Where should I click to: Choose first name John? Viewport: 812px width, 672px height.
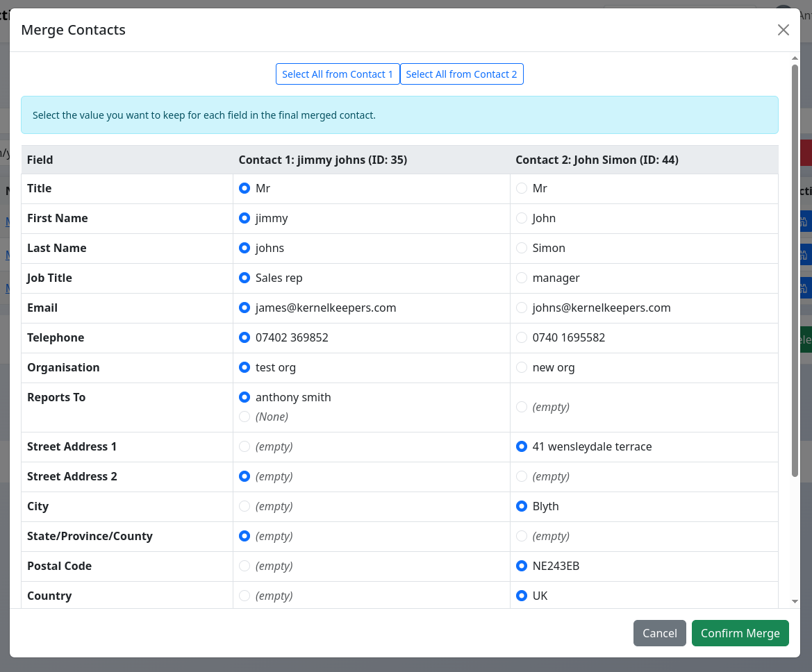coord(522,219)
